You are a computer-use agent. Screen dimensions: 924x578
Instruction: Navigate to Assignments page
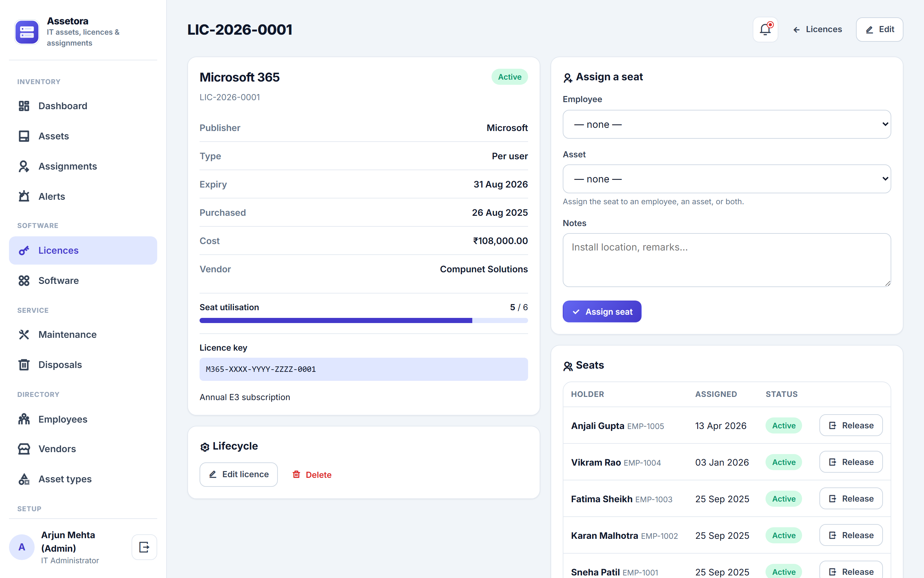[x=83, y=166]
